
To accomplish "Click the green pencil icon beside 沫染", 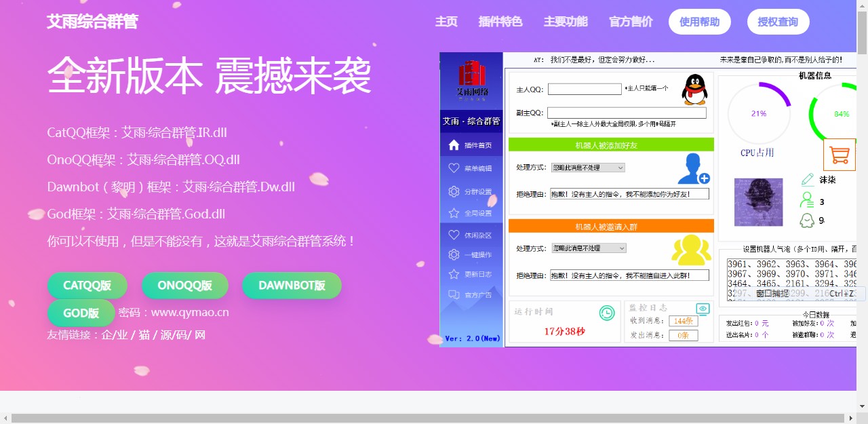I will tap(807, 180).
